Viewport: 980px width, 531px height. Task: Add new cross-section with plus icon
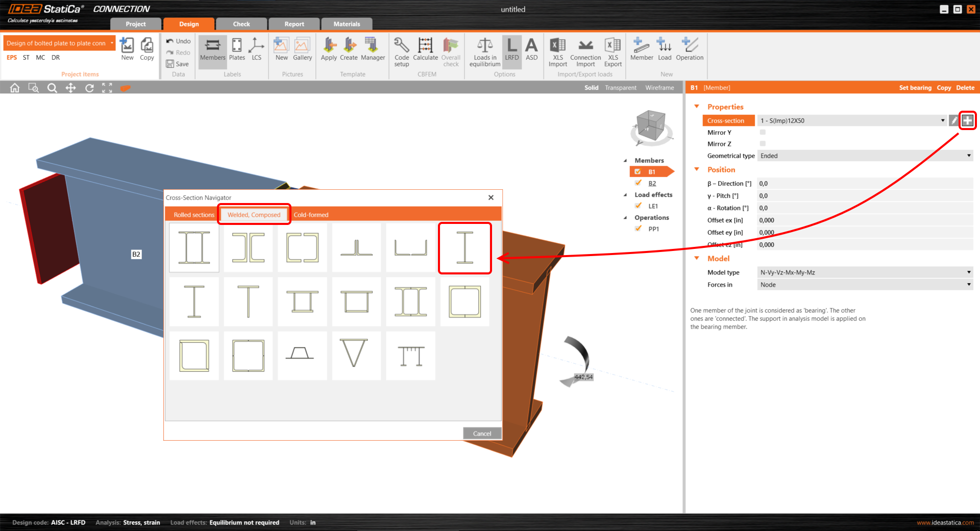(x=967, y=120)
